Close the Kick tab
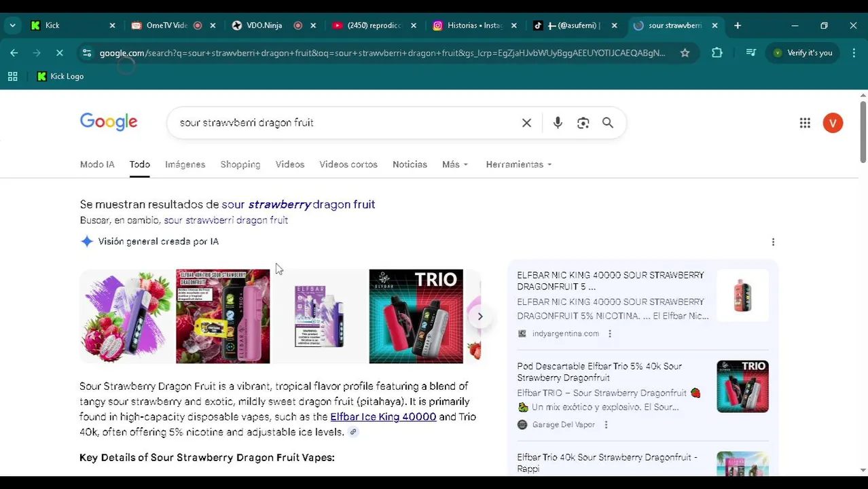This screenshot has width=868, height=489. (x=112, y=26)
